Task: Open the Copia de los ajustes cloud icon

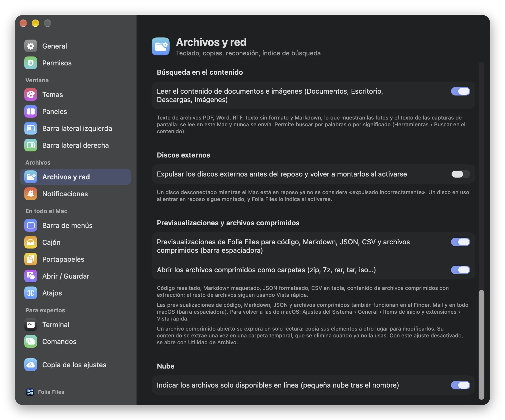Action: pyautogui.click(x=31, y=365)
